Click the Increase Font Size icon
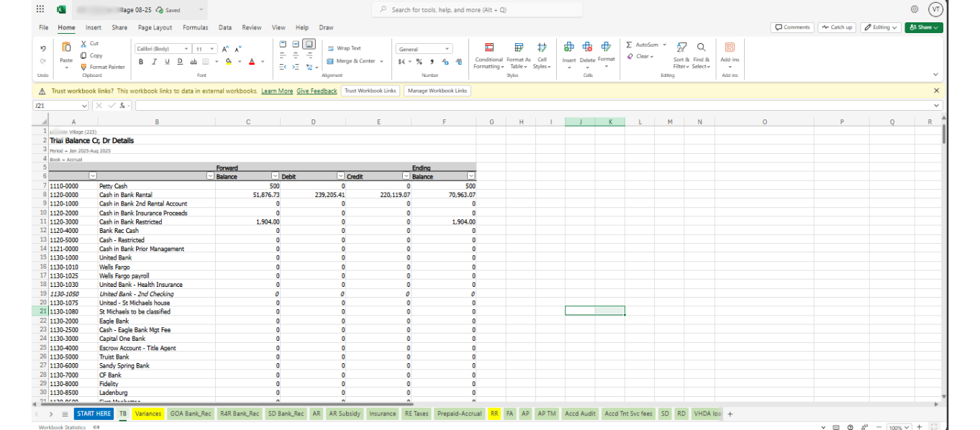 click(225, 49)
